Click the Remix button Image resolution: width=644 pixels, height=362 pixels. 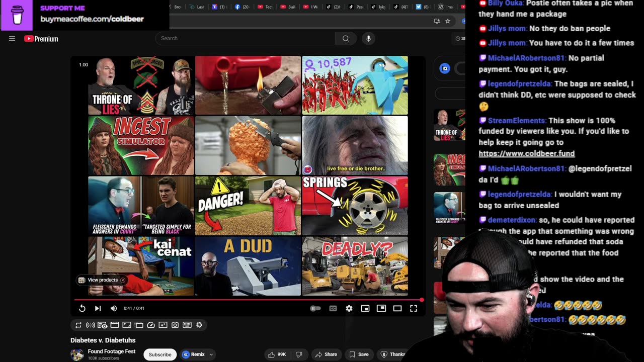pos(194,354)
